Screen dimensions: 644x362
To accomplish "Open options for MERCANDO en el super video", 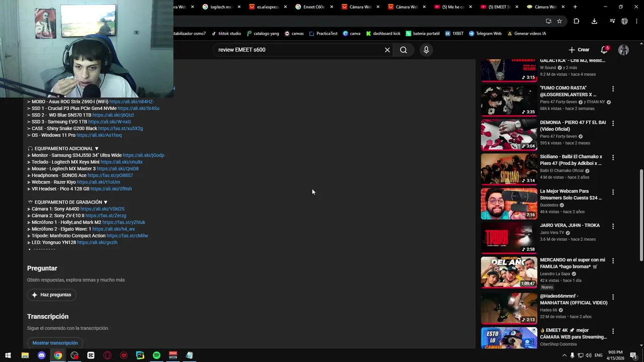I will point(613,260).
